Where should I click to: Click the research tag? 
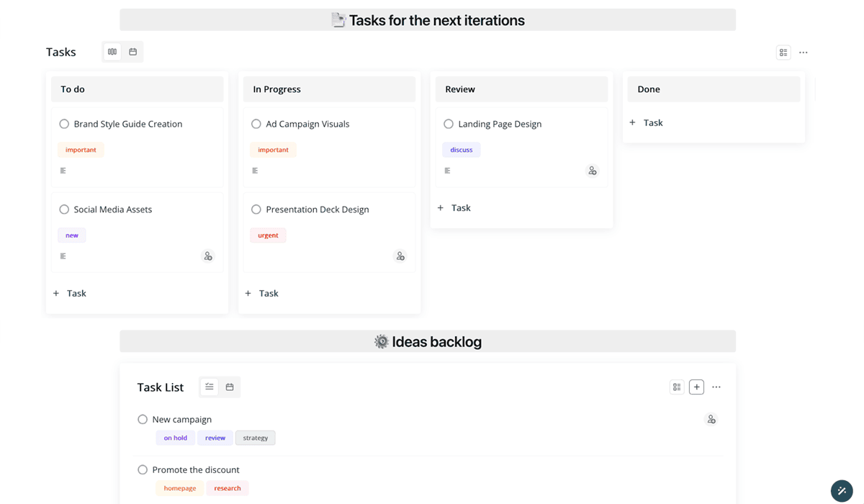pos(228,488)
